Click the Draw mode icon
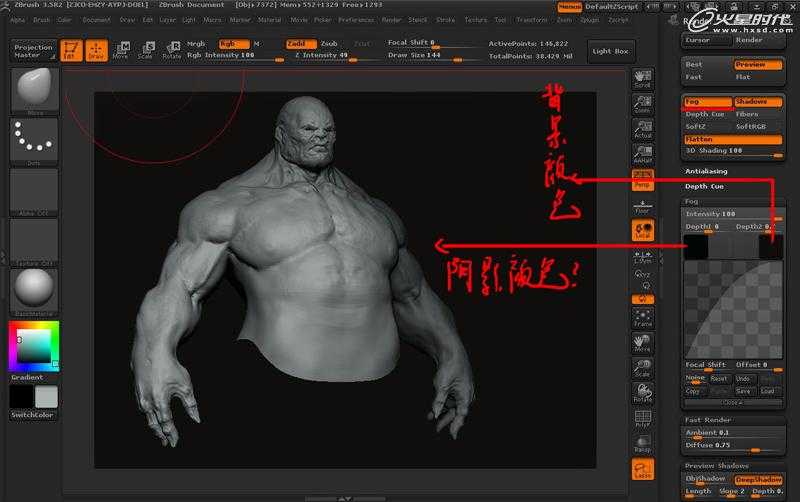 click(x=96, y=51)
